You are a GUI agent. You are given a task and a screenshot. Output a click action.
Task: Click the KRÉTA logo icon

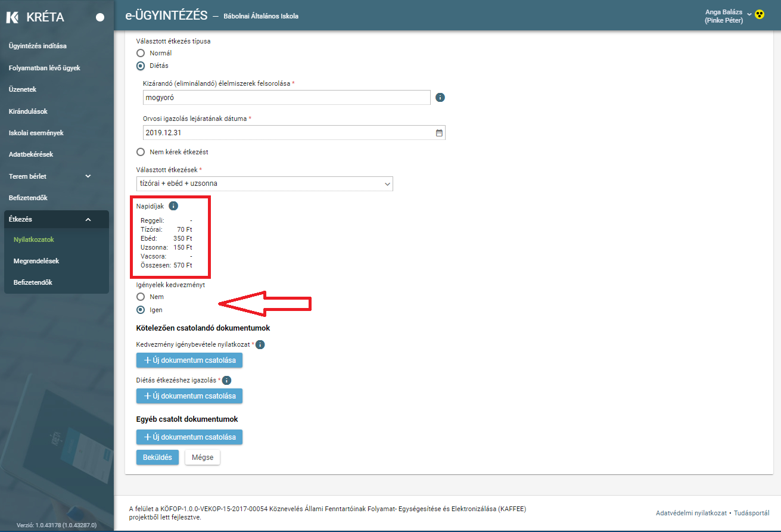pyautogui.click(x=13, y=17)
